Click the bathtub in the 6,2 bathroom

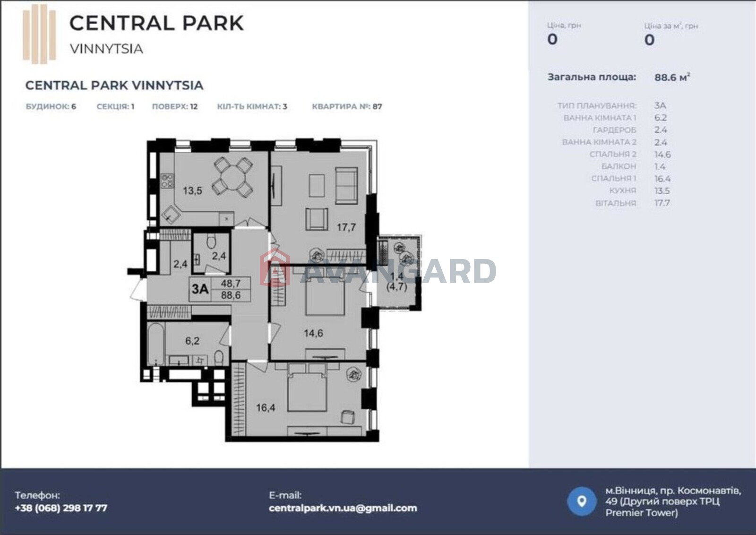pyautogui.click(x=155, y=344)
